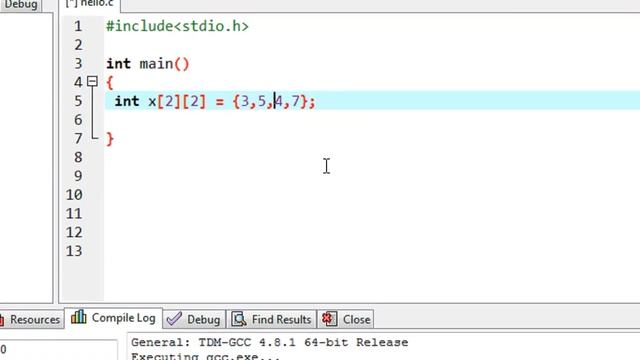Click line number 5 in gutter

(78, 101)
